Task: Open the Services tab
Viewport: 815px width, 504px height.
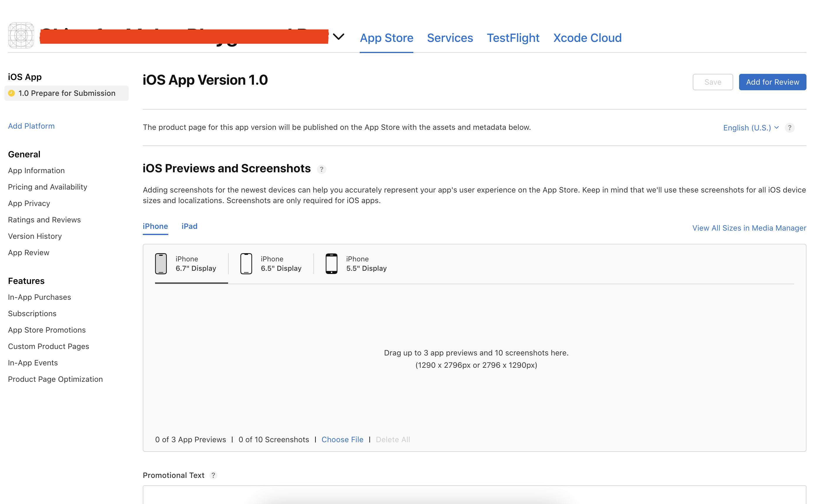Action: (x=450, y=38)
